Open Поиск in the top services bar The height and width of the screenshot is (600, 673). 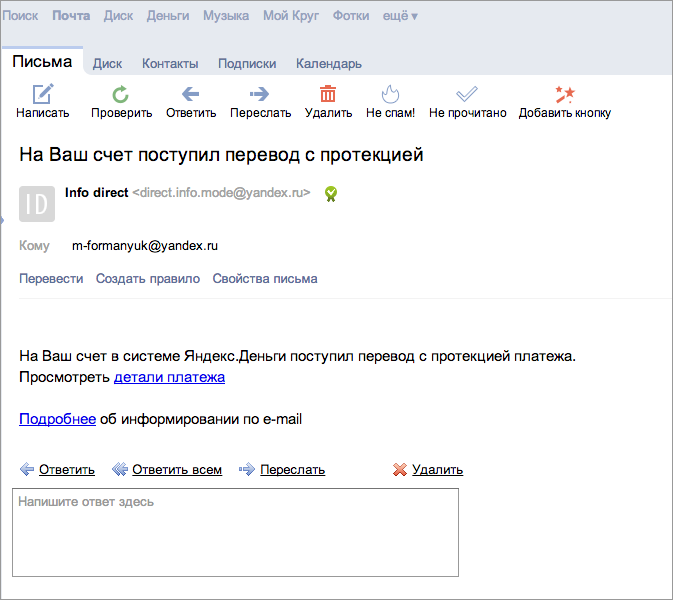point(20,16)
